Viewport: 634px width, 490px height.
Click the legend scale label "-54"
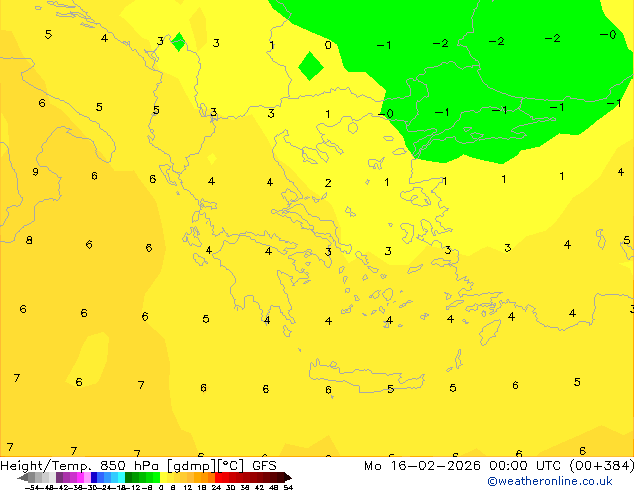[34, 487]
